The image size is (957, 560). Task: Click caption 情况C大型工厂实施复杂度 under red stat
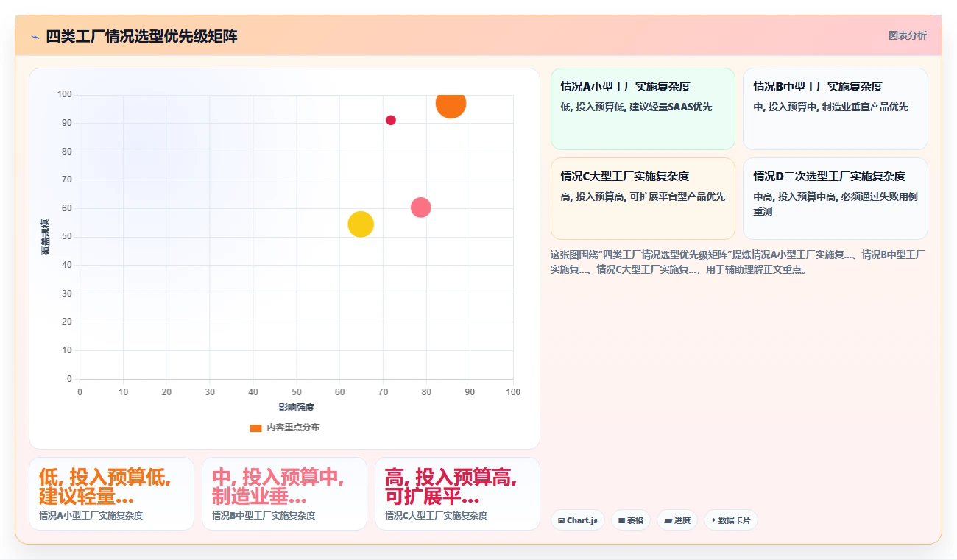436,516
